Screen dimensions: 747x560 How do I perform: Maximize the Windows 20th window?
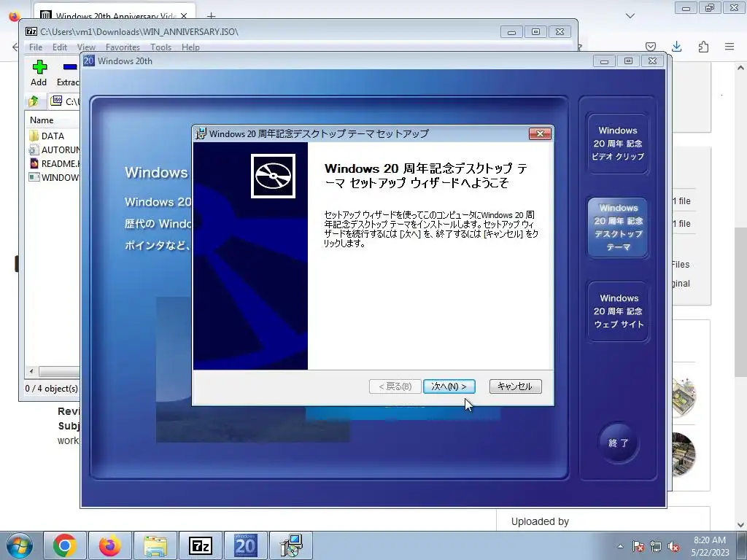tap(628, 61)
